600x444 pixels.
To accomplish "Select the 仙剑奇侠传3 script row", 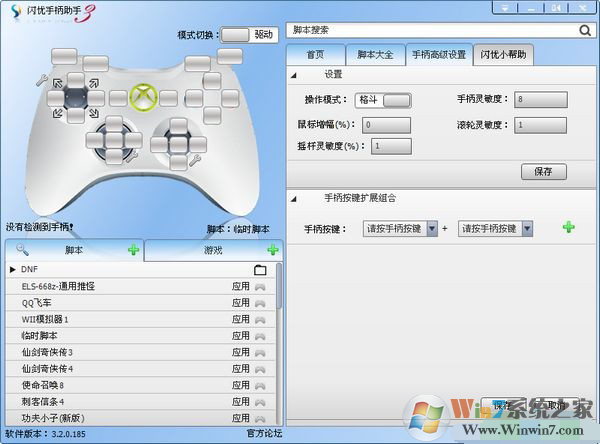I will point(140,353).
